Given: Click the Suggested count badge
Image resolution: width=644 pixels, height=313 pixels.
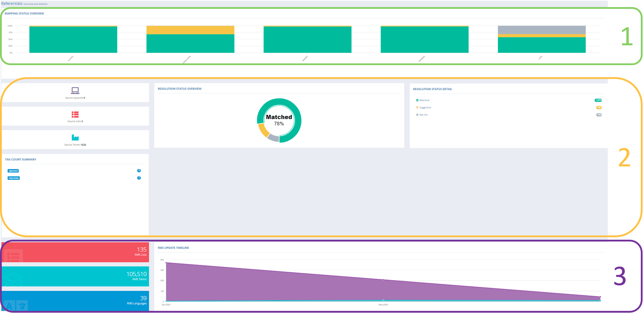Looking at the screenshot, I should pyautogui.click(x=599, y=108).
